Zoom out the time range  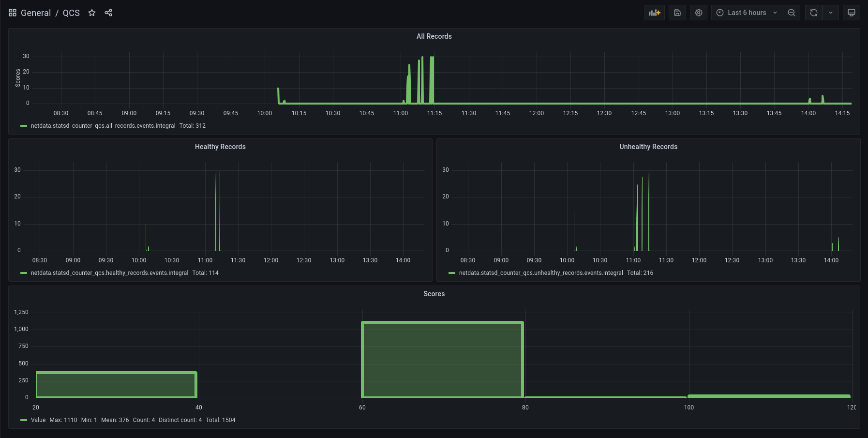click(x=792, y=13)
